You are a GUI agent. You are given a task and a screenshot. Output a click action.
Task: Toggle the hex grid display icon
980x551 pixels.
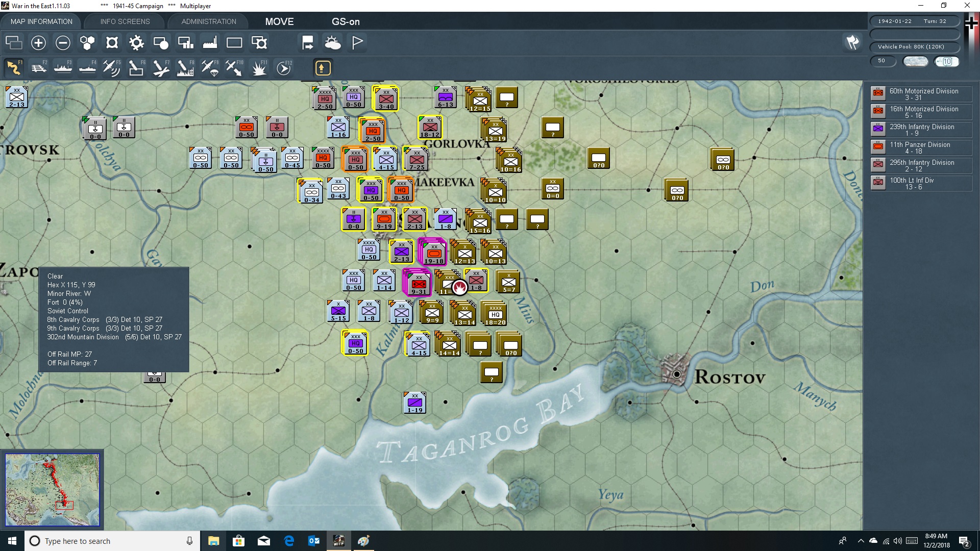click(87, 43)
